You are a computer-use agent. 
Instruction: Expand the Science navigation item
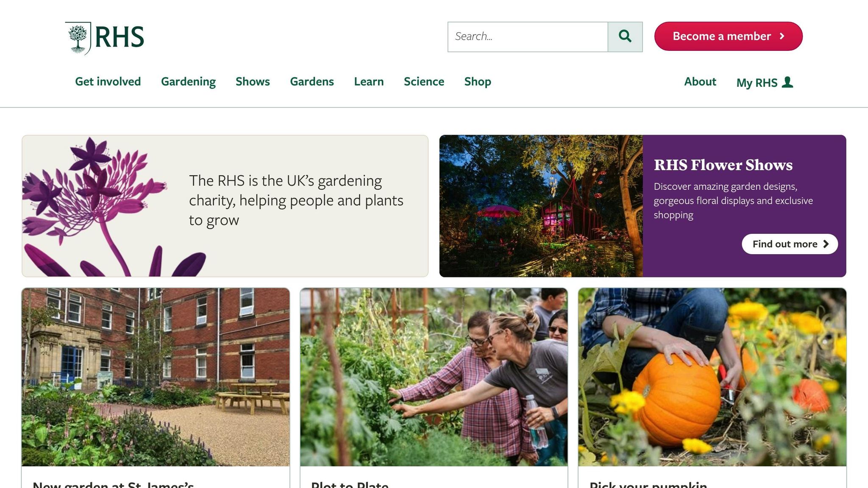coord(424,81)
